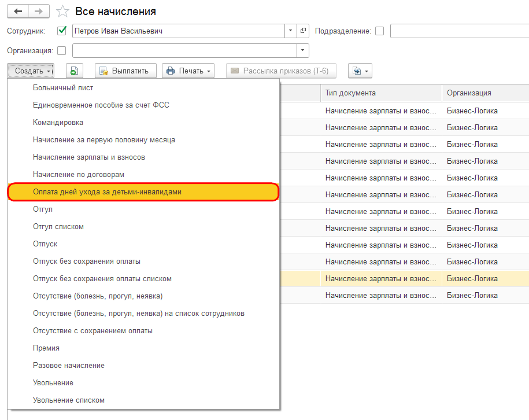Select the Отгул menu entry

tap(143, 209)
